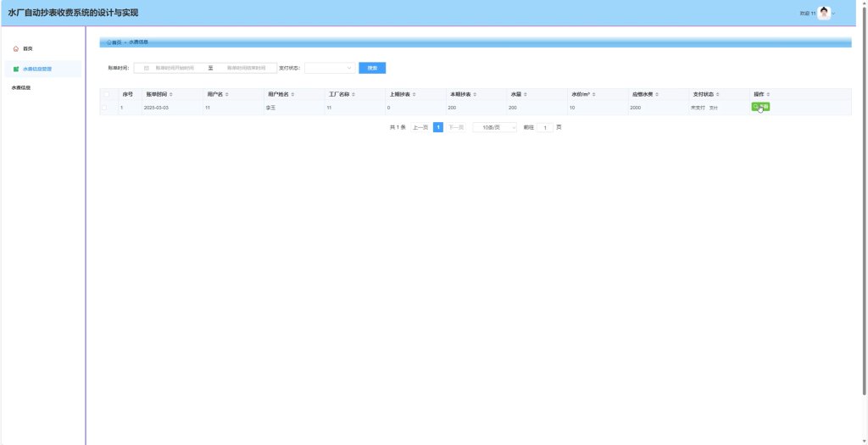Click the 首页 breadcrumb link
The height and width of the screenshot is (445, 868).
click(x=114, y=42)
